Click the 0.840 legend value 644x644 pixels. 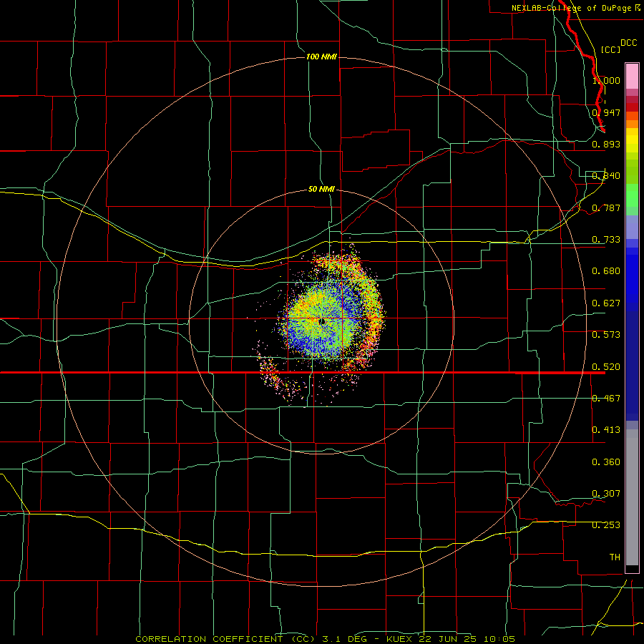[x=606, y=176]
